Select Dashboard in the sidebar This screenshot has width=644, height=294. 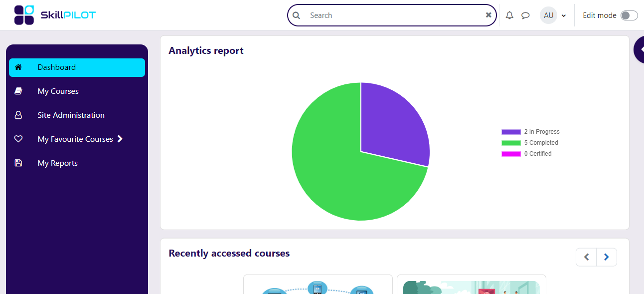click(x=56, y=67)
